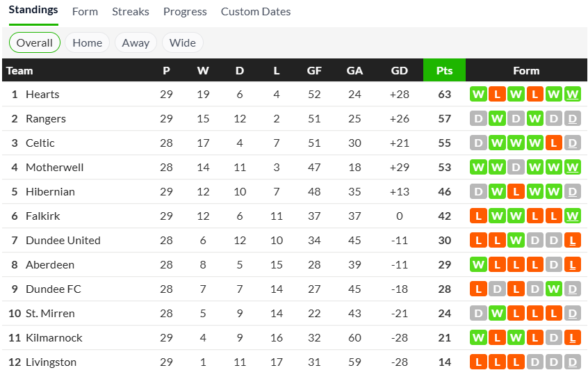Image resolution: width=588 pixels, height=377 pixels.
Task: Open the Custom Dates tab
Action: (256, 12)
